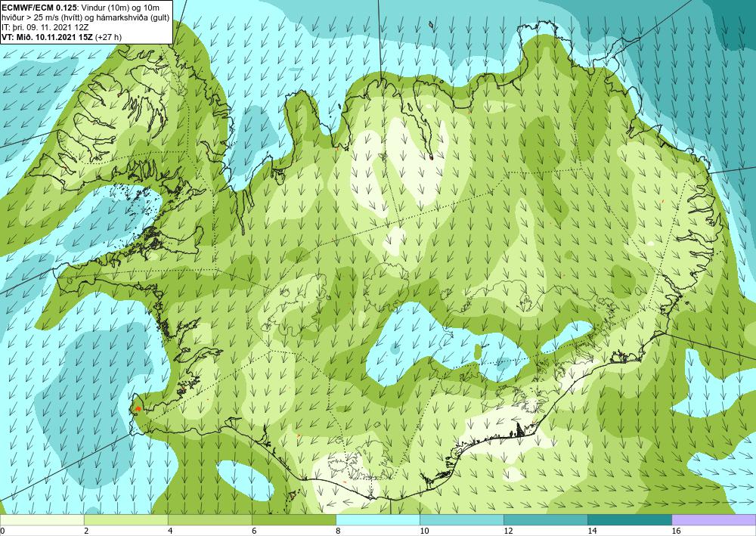
Task: Click the legend scale label "0"
Action: tap(2, 531)
